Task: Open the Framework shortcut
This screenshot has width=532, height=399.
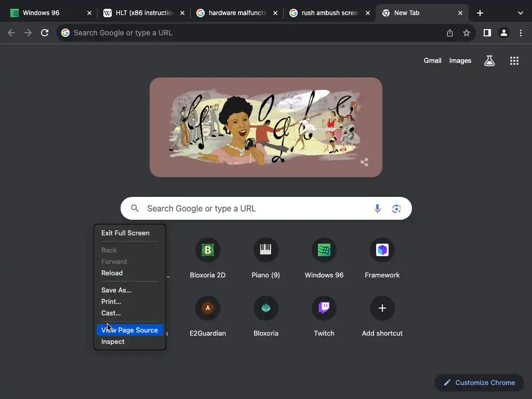Action: pyautogui.click(x=382, y=259)
